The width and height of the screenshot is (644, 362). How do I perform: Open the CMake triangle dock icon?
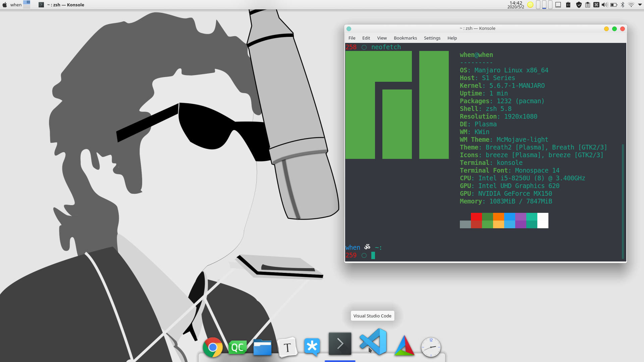404,346
